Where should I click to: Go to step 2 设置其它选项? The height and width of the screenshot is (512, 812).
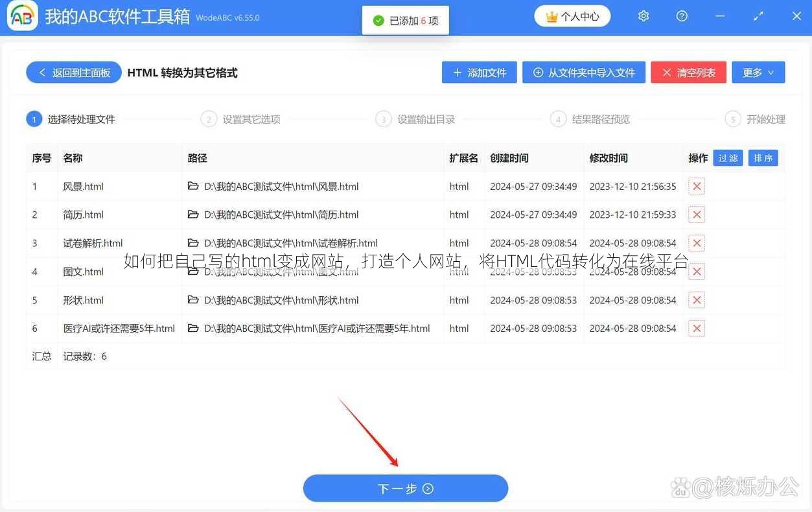[240, 119]
